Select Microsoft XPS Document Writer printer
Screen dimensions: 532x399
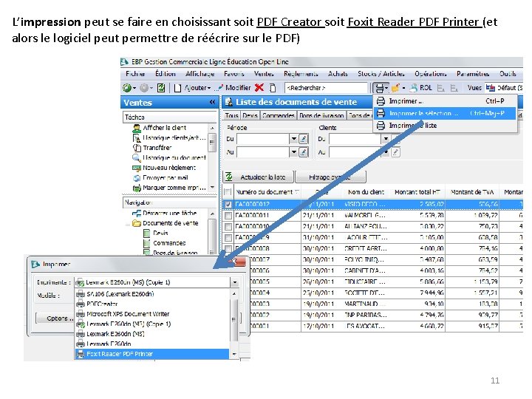[x=152, y=314]
